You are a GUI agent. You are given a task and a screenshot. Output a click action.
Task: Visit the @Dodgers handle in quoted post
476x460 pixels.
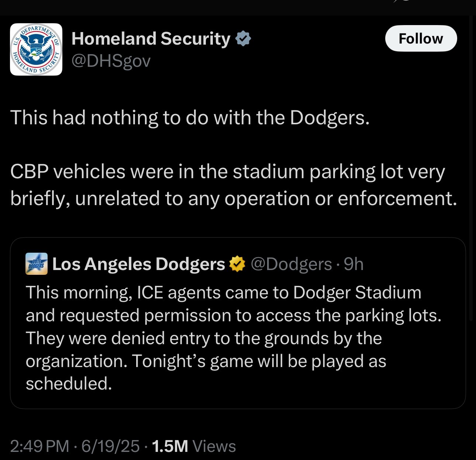tap(291, 264)
